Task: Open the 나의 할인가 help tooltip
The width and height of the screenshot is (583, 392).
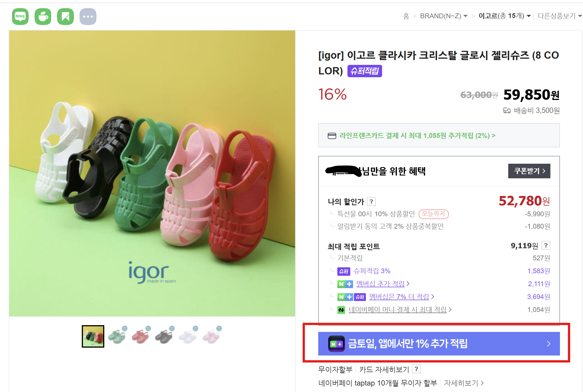Action: click(x=372, y=201)
